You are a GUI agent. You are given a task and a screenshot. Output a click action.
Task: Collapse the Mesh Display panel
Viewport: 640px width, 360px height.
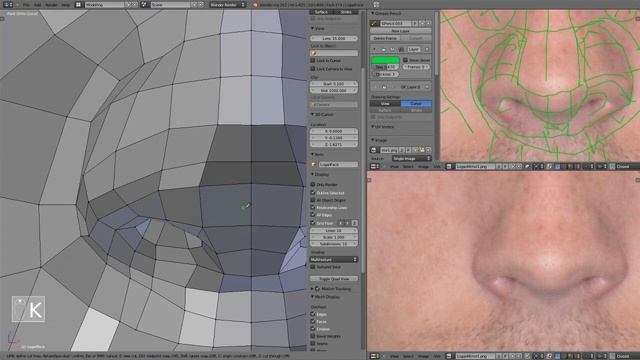pos(326,297)
